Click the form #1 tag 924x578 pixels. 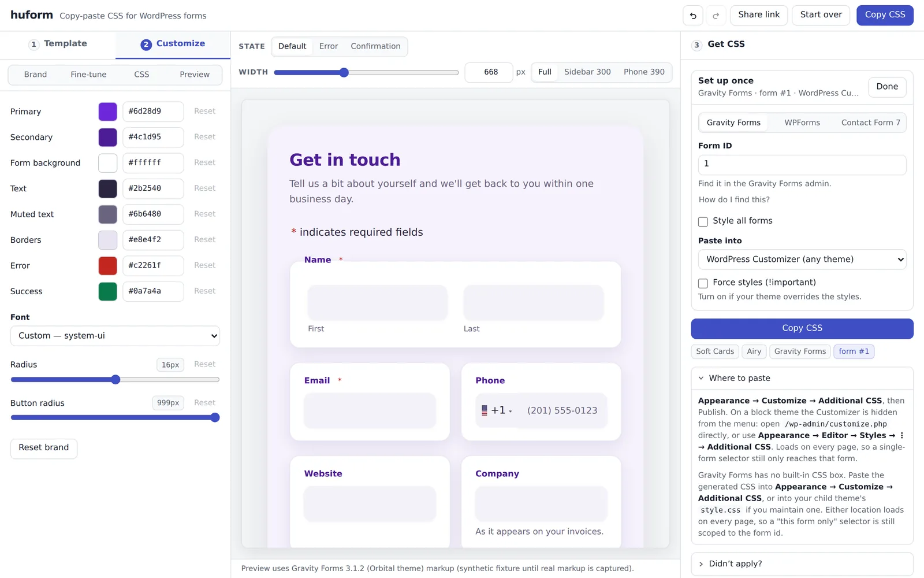(854, 351)
